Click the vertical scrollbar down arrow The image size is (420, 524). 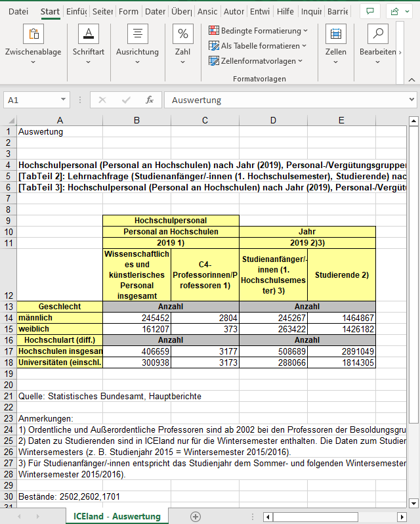tap(413, 503)
